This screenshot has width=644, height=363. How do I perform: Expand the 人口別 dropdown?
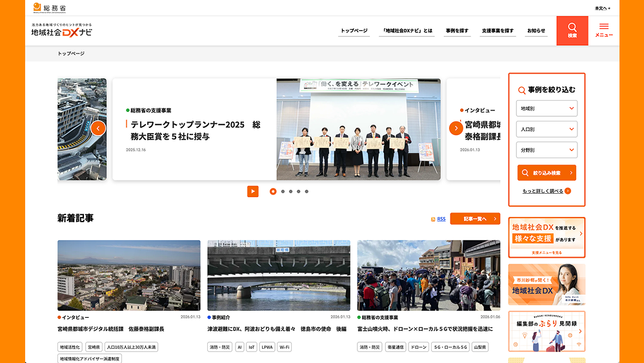click(x=547, y=129)
